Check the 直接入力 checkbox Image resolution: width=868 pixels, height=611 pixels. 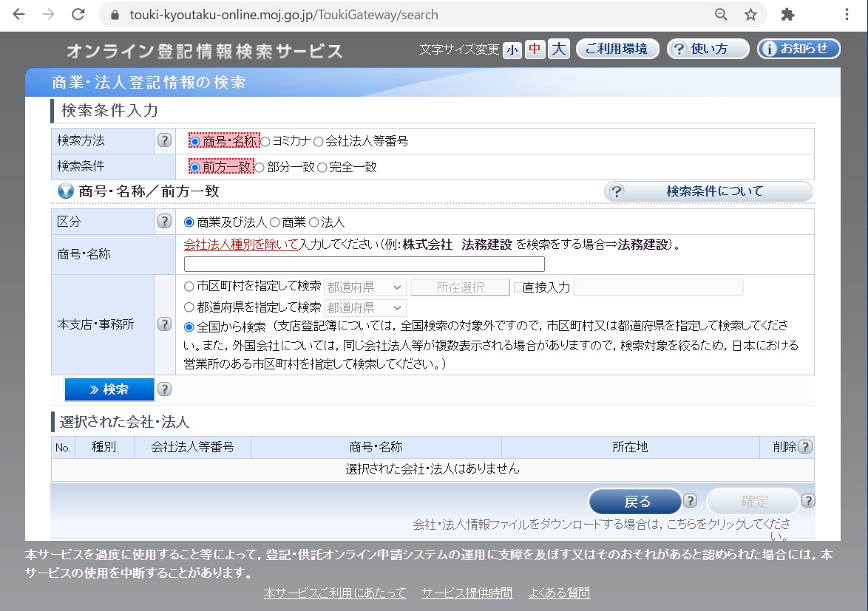(x=518, y=287)
